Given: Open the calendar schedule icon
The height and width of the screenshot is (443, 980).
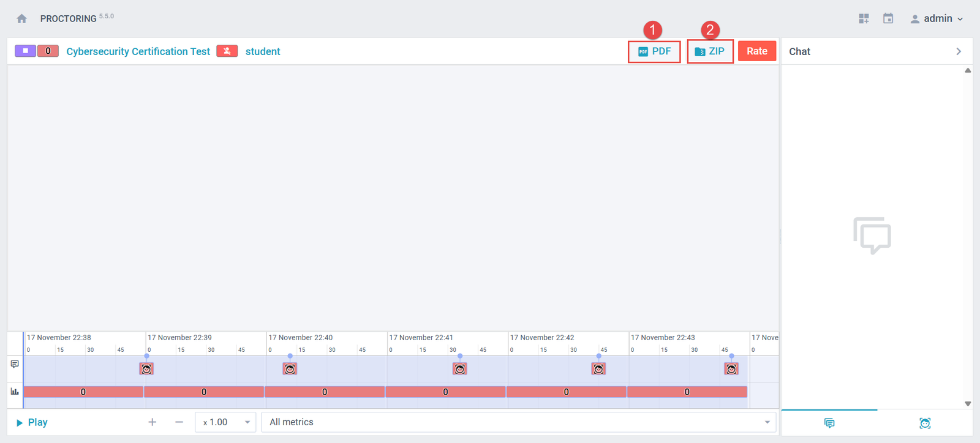Looking at the screenshot, I should tap(888, 19).
